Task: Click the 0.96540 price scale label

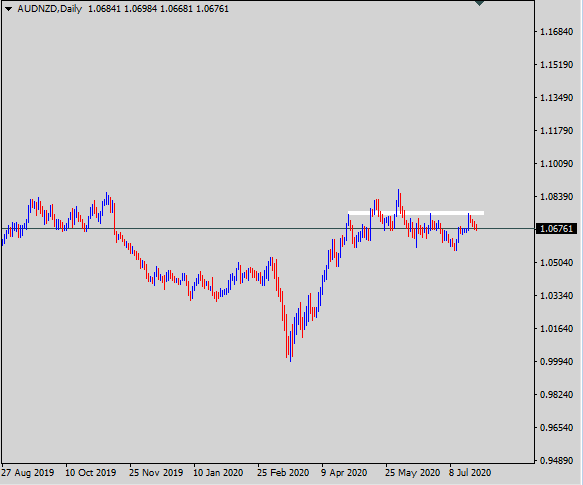Action: (x=556, y=427)
